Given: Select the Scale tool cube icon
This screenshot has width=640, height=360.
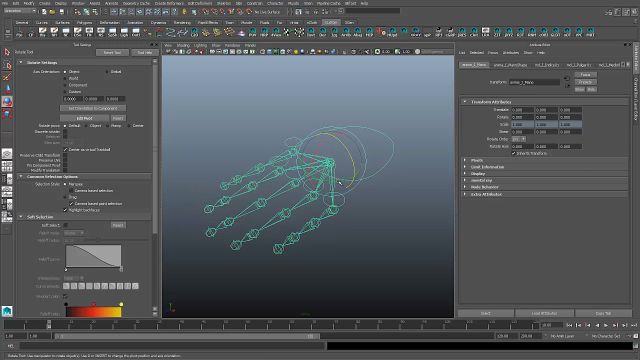Looking at the screenshot, I should [x=7, y=114].
